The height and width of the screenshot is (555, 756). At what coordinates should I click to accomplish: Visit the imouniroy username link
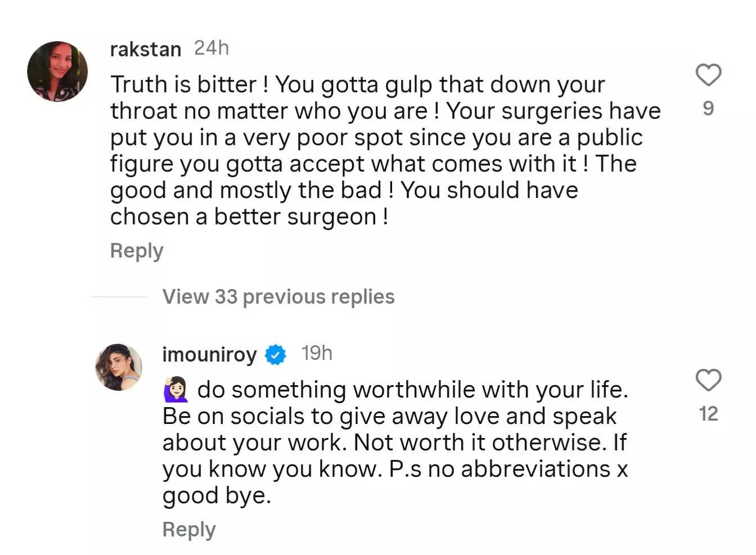point(209,355)
